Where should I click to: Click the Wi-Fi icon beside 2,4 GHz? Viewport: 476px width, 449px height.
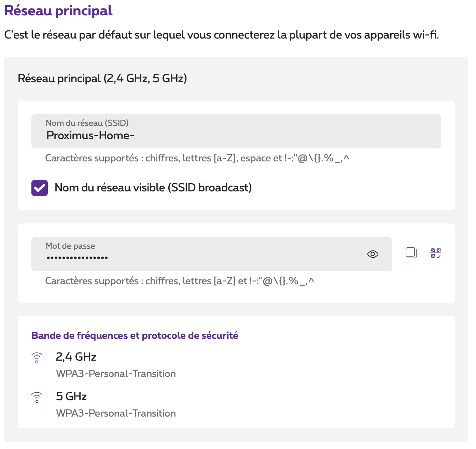pos(37,358)
